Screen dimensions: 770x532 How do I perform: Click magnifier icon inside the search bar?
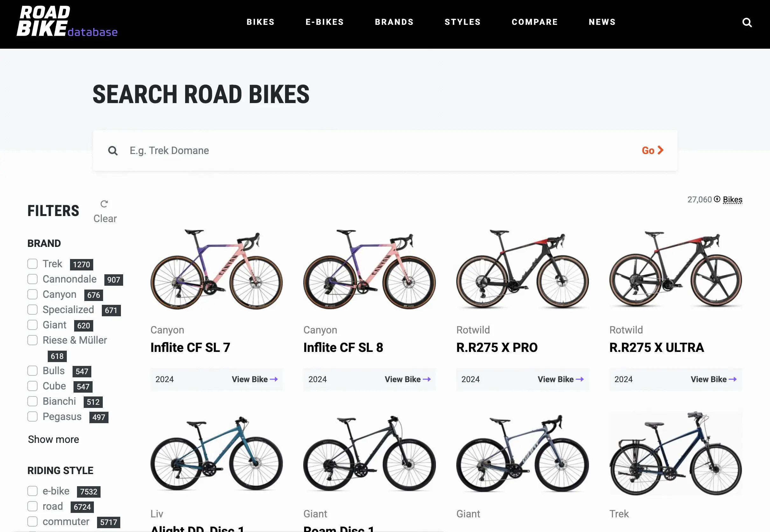(x=113, y=151)
